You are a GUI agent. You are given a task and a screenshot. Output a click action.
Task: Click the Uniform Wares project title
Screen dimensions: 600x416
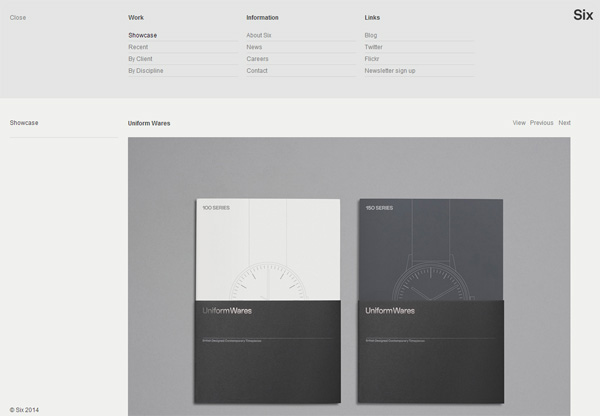pos(149,123)
